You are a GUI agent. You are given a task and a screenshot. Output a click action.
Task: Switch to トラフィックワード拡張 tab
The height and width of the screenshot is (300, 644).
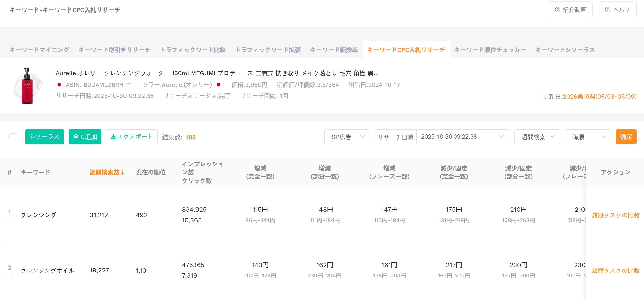point(268,50)
